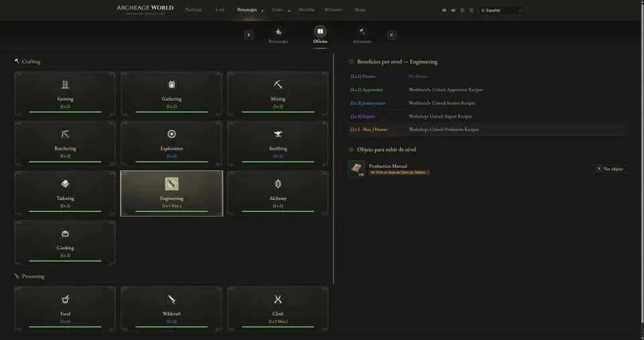This screenshot has width=644, height=340.
Task: Click the ArcheAge World logo
Action: pyautogui.click(x=145, y=10)
